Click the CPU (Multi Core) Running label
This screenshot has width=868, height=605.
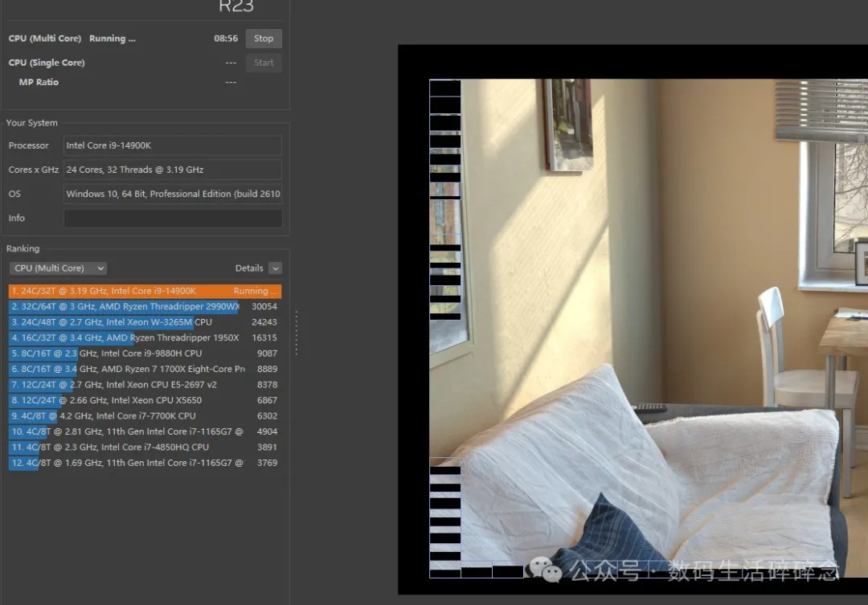point(72,39)
